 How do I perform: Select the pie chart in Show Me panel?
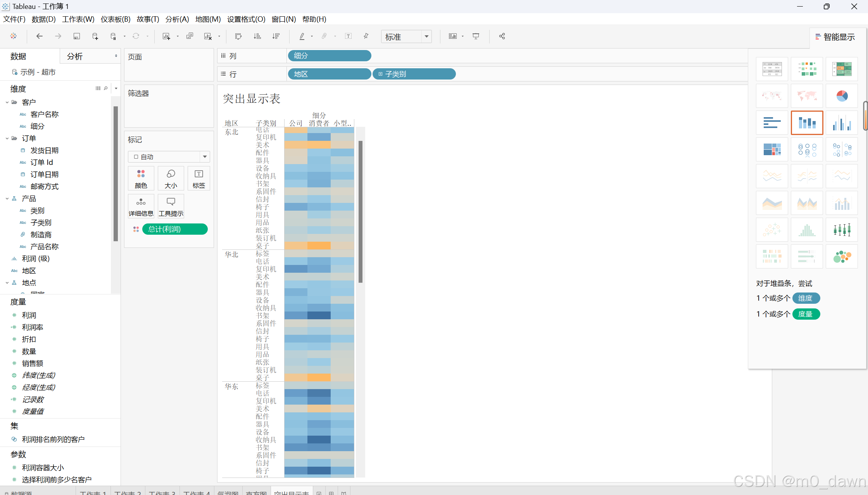pos(842,96)
